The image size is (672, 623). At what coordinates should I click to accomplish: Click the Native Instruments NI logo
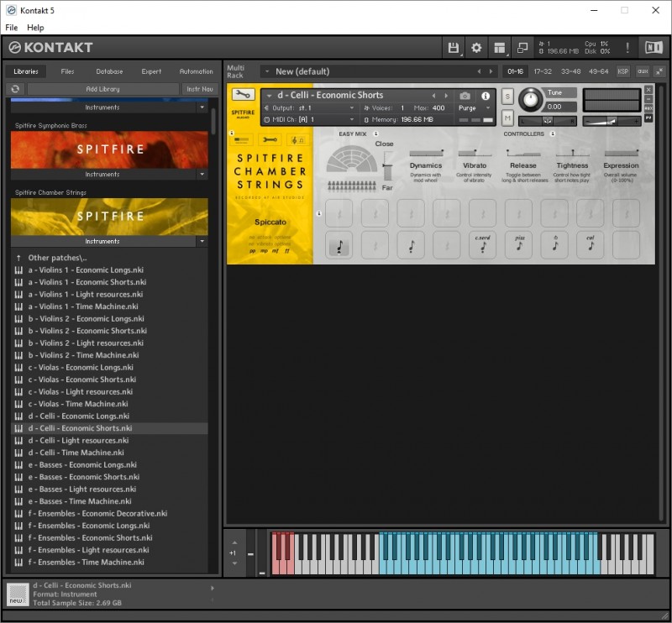654,48
